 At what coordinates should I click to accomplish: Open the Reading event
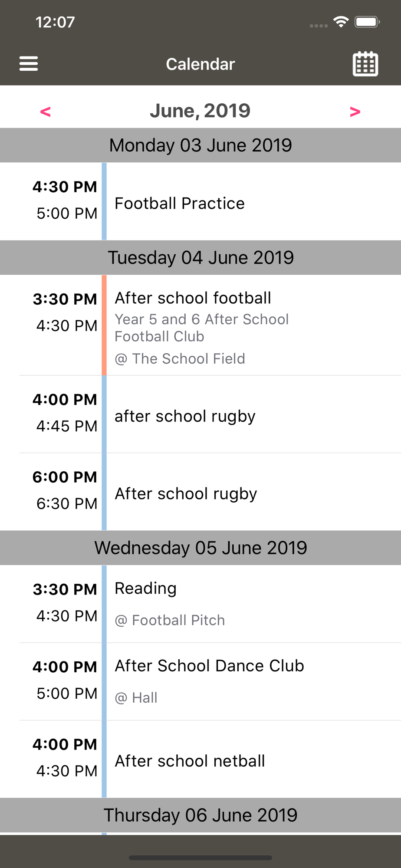(146, 589)
